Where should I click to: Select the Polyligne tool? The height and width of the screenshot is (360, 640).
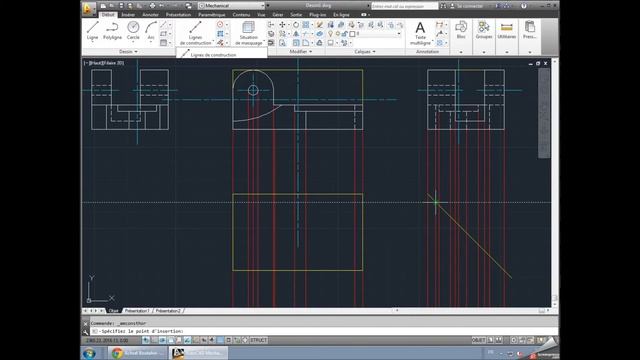coord(112,31)
